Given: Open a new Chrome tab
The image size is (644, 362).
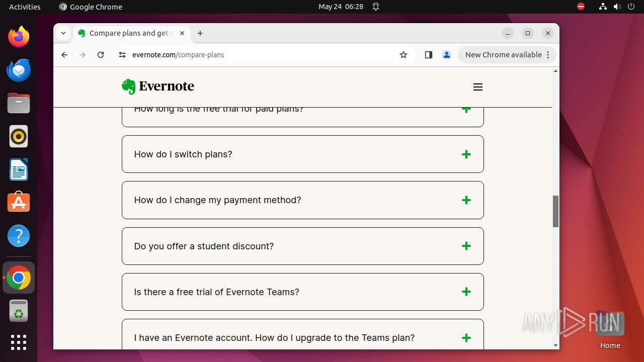Looking at the screenshot, I should pos(200,33).
